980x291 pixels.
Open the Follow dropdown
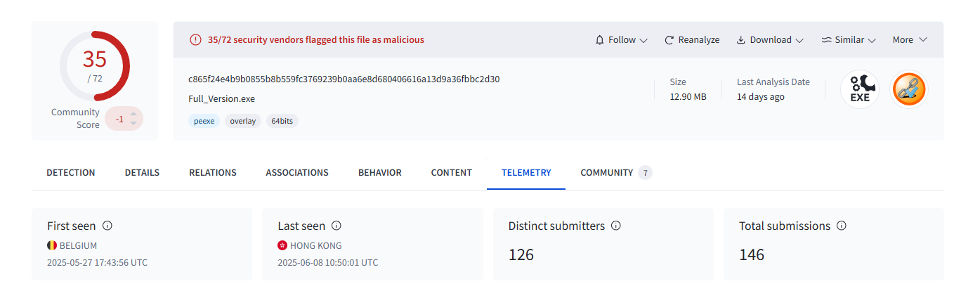tap(621, 40)
